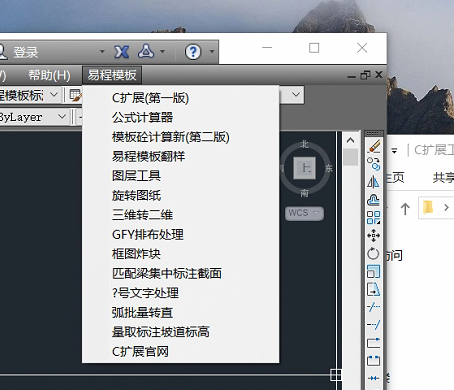Choose 模板砼计算新(第二版)

point(180,137)
